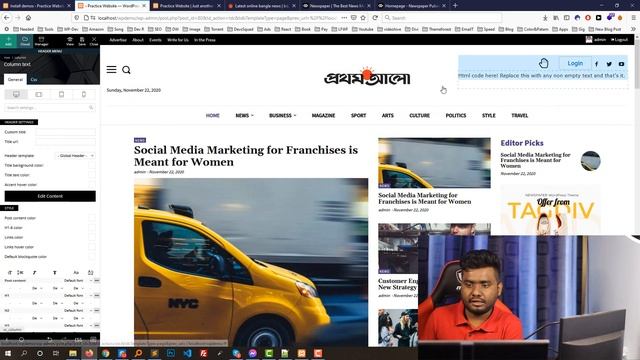
Task: Click the Write for Us link
Action: pyautogui.click(x=178, y=40)
